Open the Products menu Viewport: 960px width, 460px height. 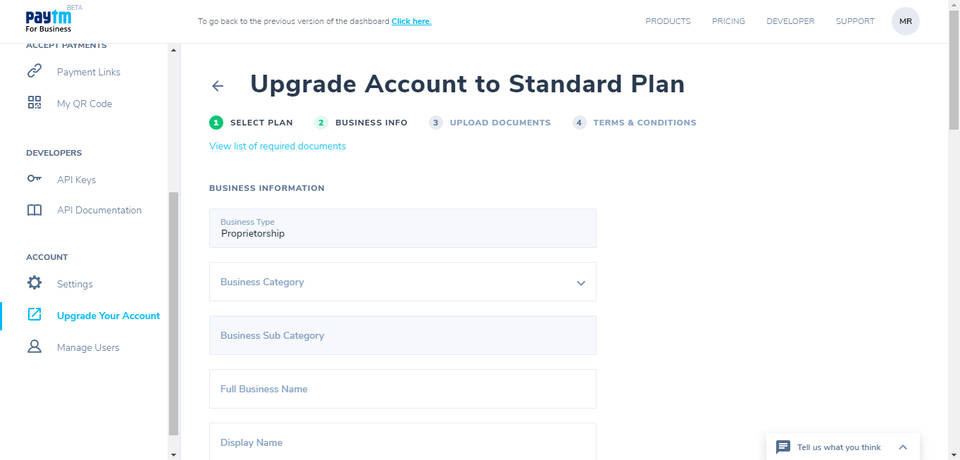point(668,21)
